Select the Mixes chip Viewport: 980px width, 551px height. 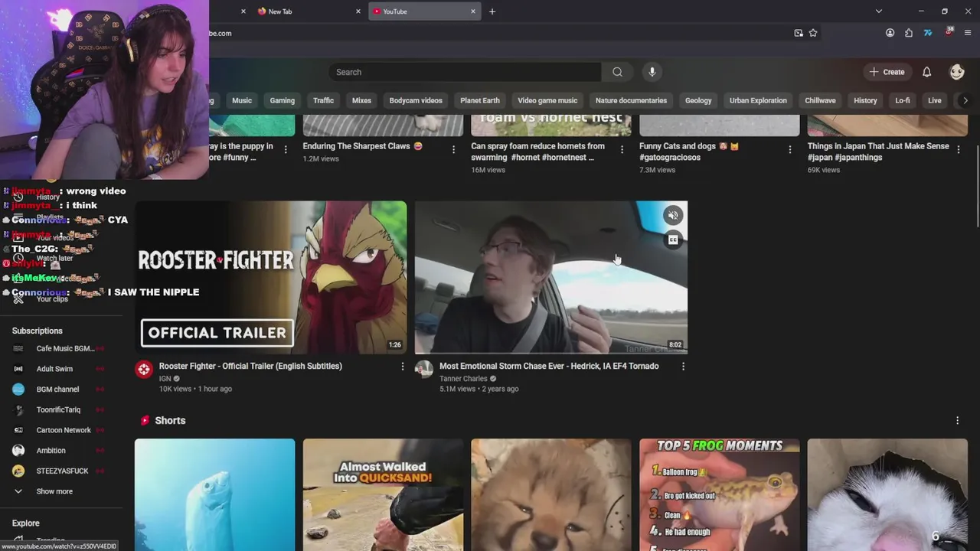point(361,100)
